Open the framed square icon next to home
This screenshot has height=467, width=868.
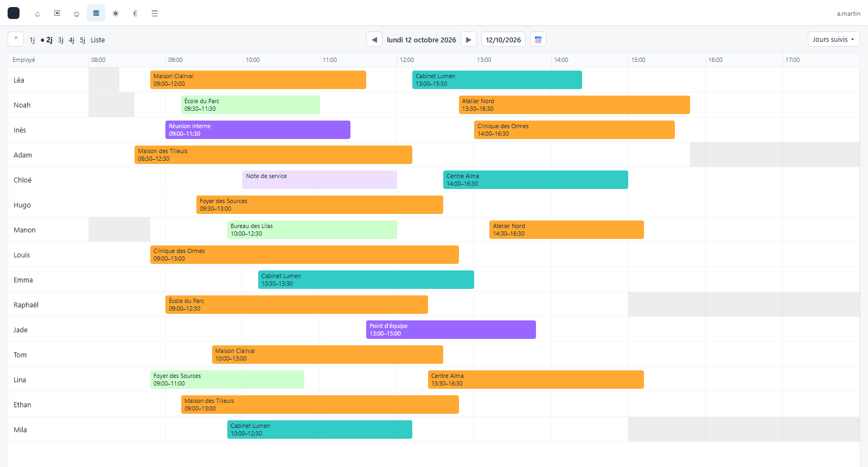click(x=57, y=13)
